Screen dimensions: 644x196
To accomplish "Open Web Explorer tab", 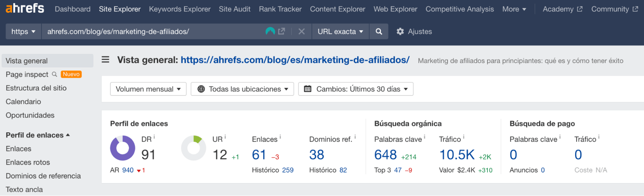I will 395,9.
